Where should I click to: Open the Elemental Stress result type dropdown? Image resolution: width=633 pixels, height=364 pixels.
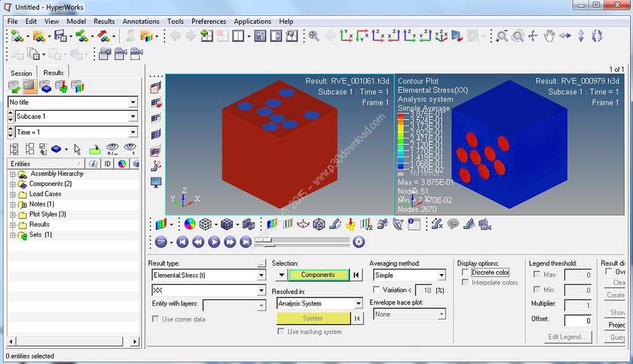point(261,275)
